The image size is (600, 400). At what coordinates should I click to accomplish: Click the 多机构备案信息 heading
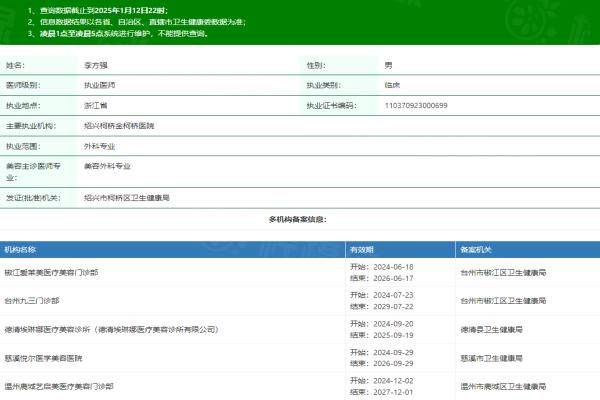click(298, 219)
